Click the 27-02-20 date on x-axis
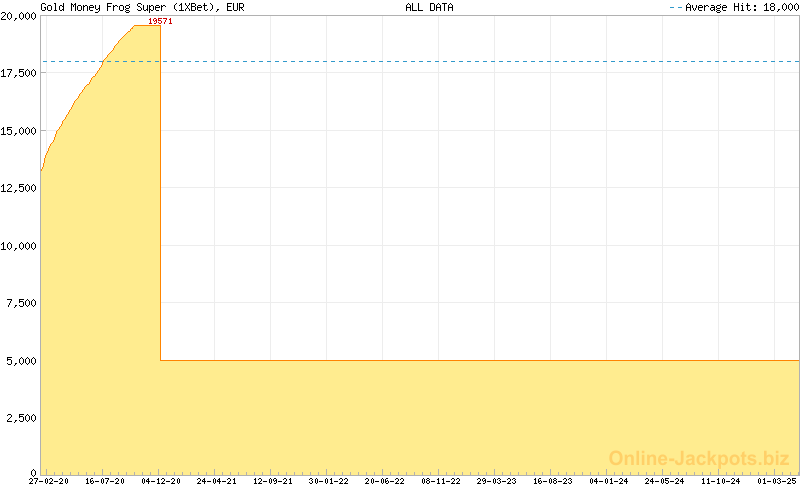 pos(48,481)
